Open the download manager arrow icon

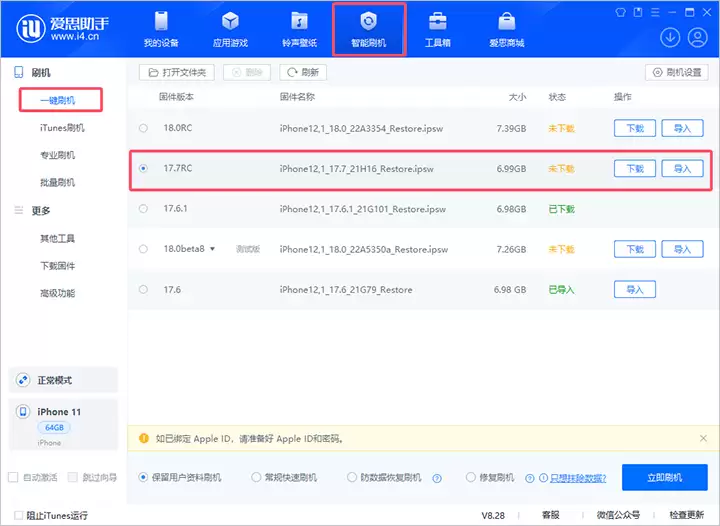[x=670, y=38]
